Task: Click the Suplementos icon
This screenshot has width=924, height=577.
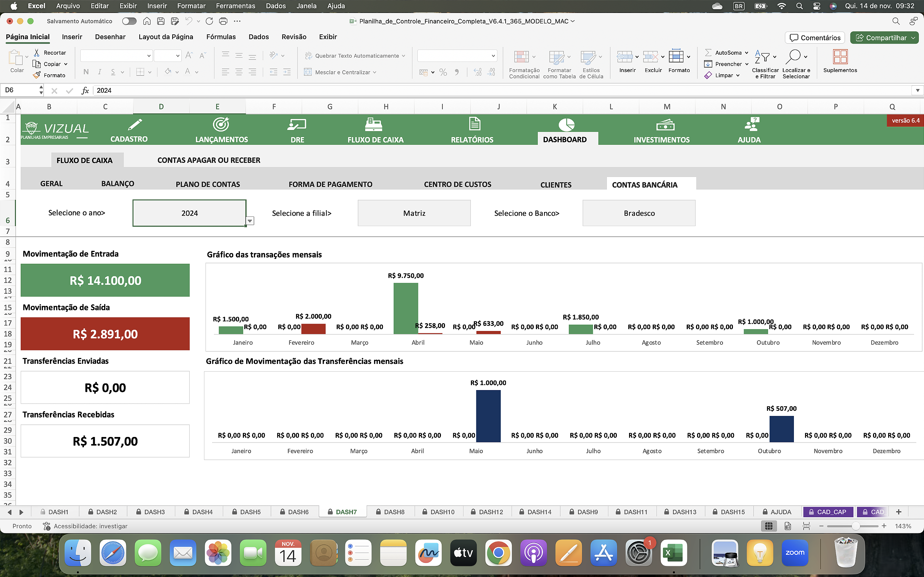Action: tap(840, 57)
